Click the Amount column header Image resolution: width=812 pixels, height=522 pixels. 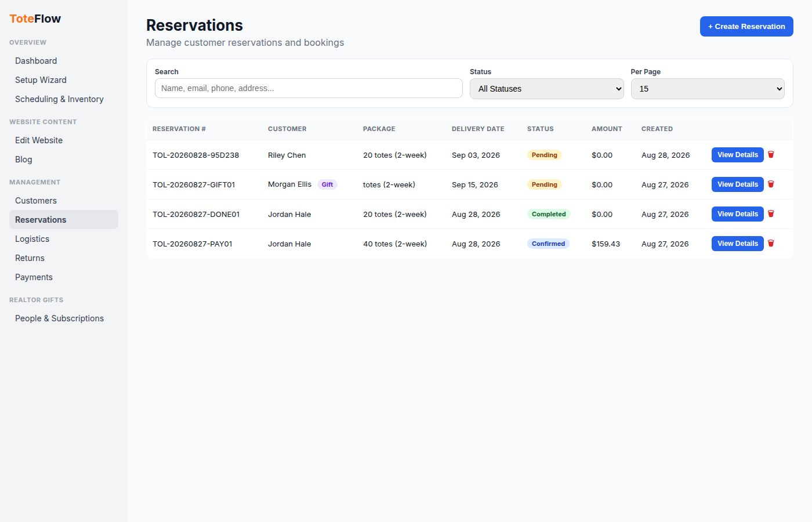tap(607, 129)
